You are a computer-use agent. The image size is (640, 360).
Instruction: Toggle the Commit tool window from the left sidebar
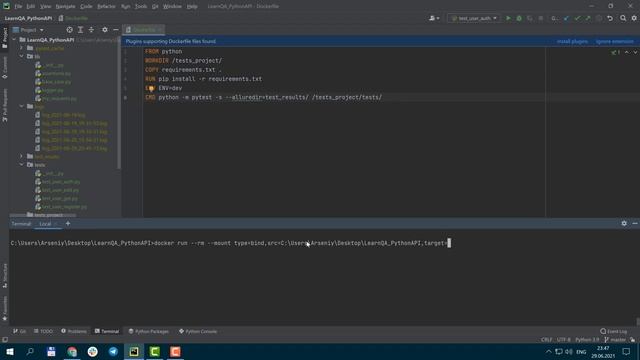[4, 68]
